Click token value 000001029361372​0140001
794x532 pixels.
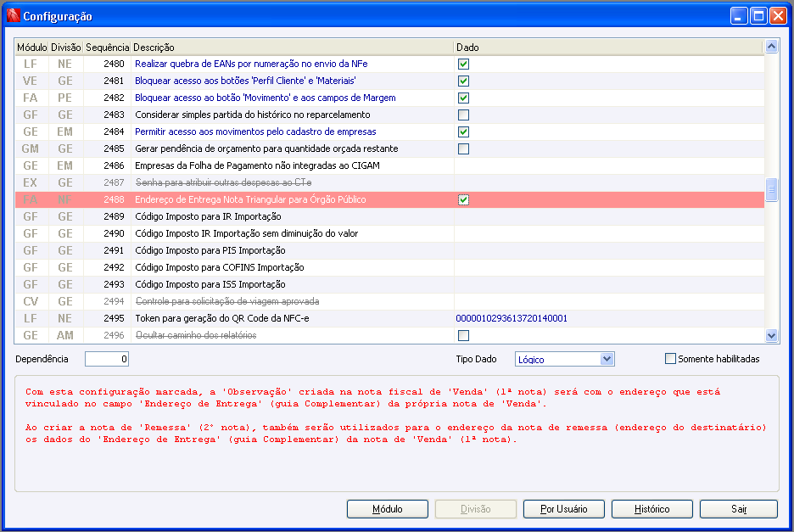(512, 319)
